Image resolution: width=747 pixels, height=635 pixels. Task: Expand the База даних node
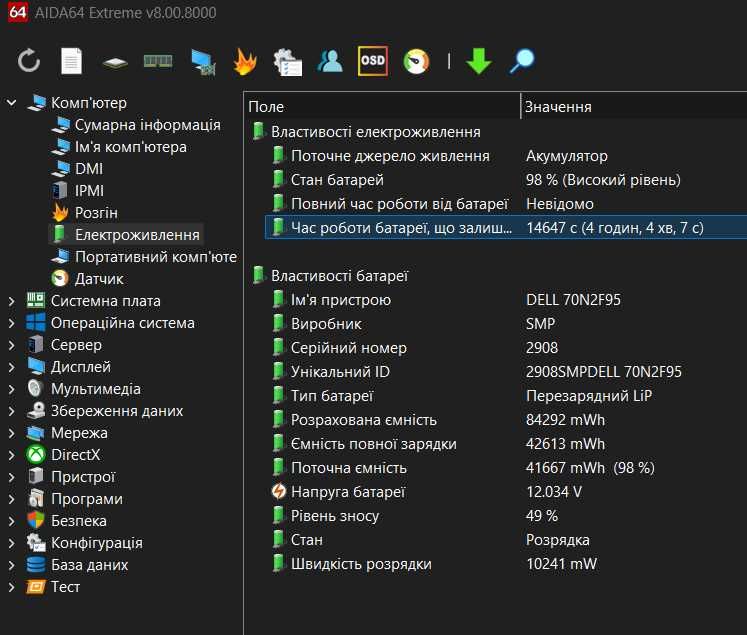(12, 565)
